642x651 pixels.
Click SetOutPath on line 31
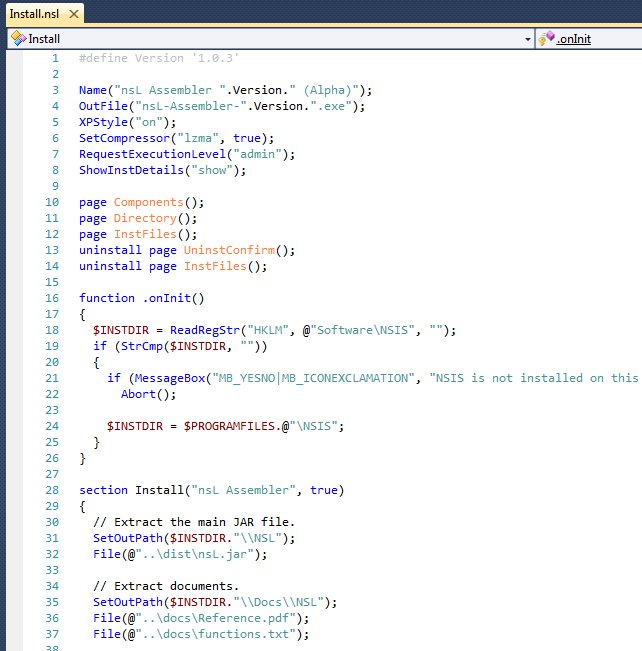coord(128,538)
